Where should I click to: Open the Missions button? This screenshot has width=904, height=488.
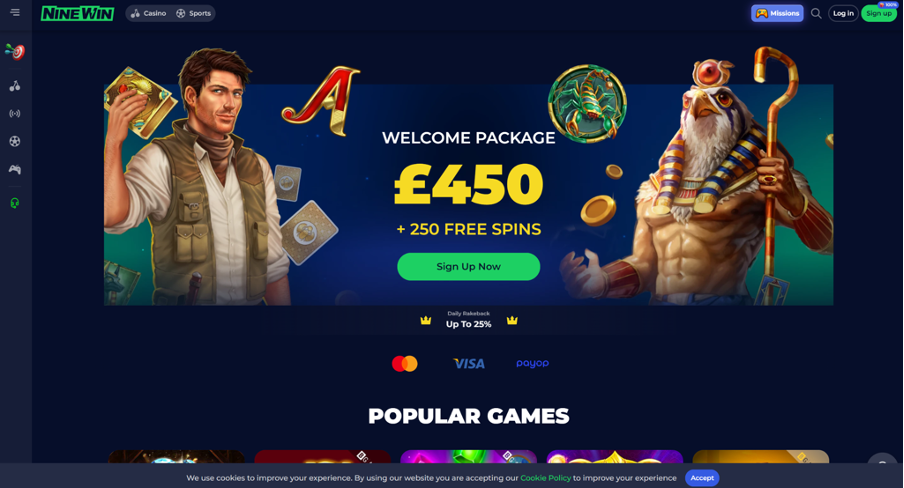tap(777, 13)
